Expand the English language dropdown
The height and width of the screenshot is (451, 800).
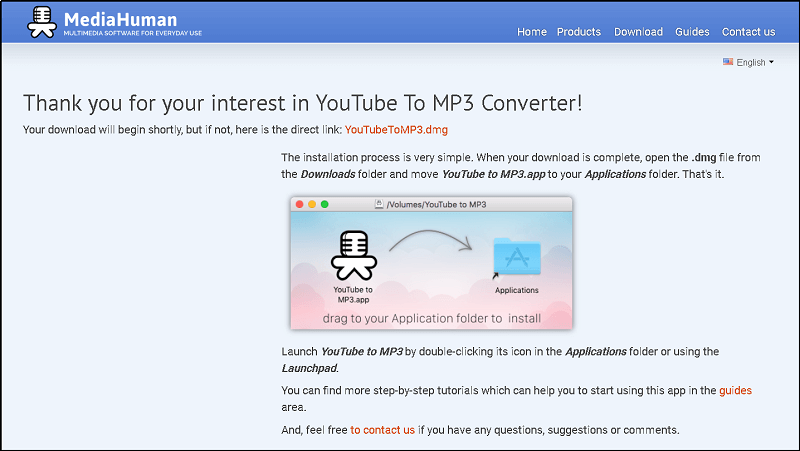click(748, 62)
